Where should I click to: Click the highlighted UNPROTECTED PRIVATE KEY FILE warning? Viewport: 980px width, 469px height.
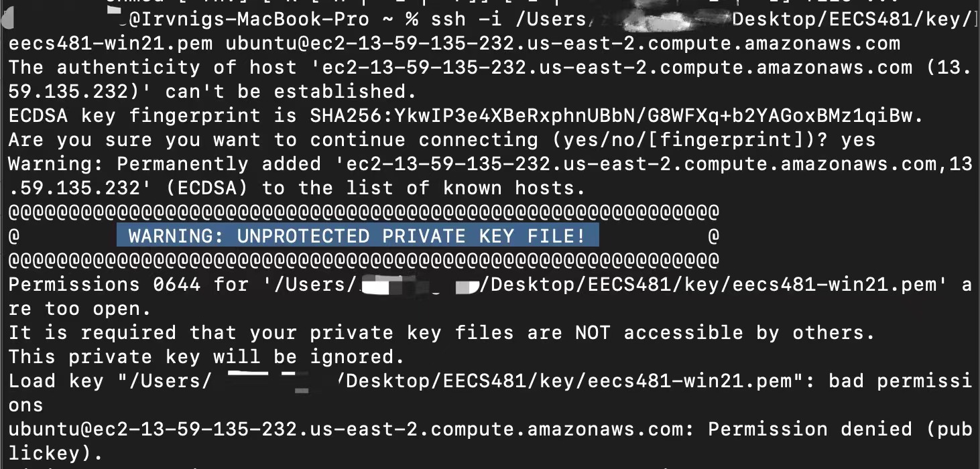[x=357, y=236]
